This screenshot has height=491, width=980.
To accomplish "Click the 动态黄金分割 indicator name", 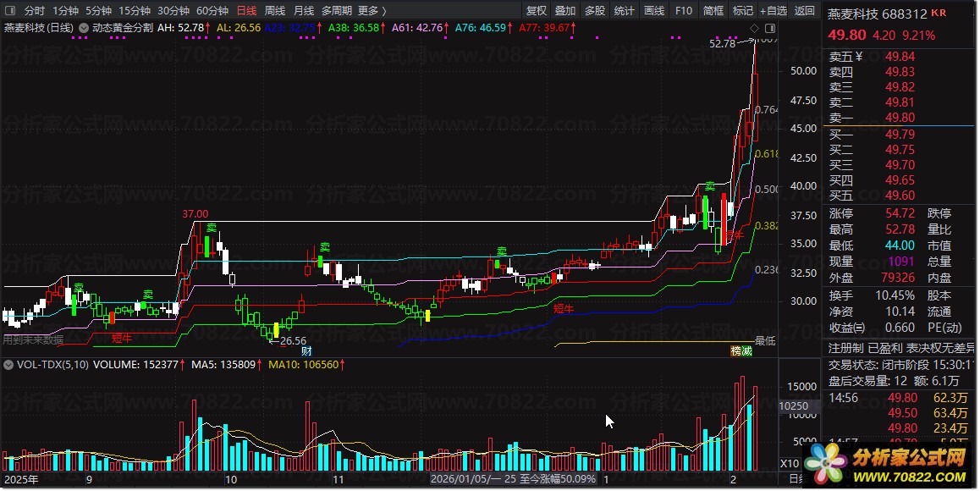I will (123, 28).
